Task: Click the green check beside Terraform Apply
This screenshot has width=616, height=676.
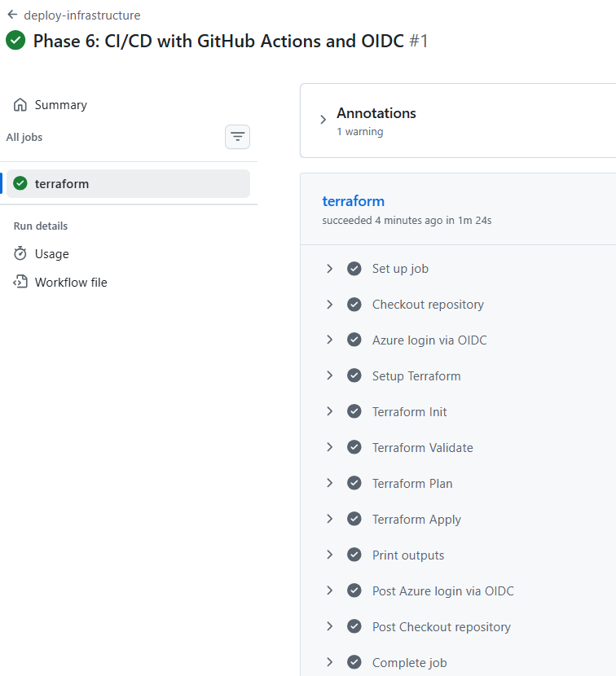Action: pos(354,519)
